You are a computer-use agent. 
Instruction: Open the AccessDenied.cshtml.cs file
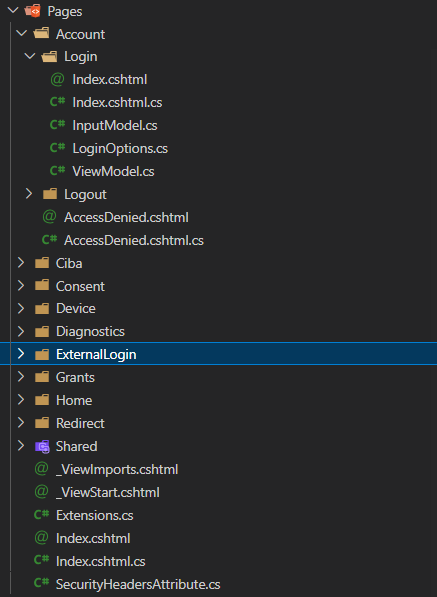(134, 240)
